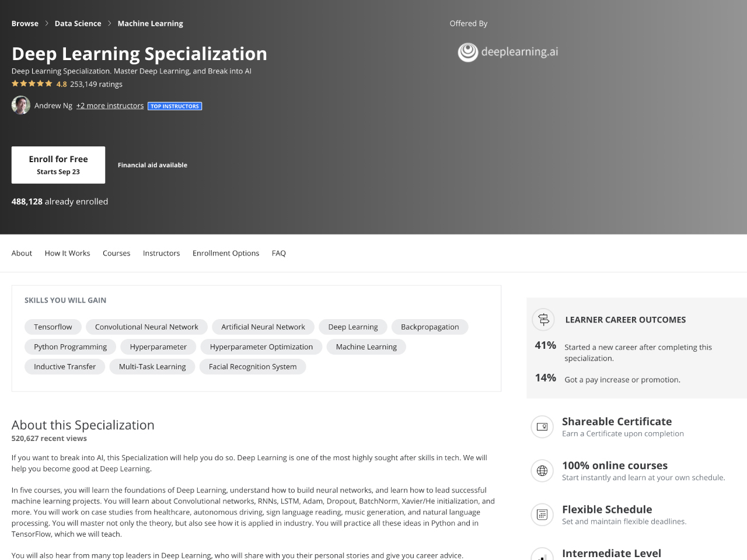
Task: Click the 'Flexible Schedule' heading
Action: (x=607, y=509)
